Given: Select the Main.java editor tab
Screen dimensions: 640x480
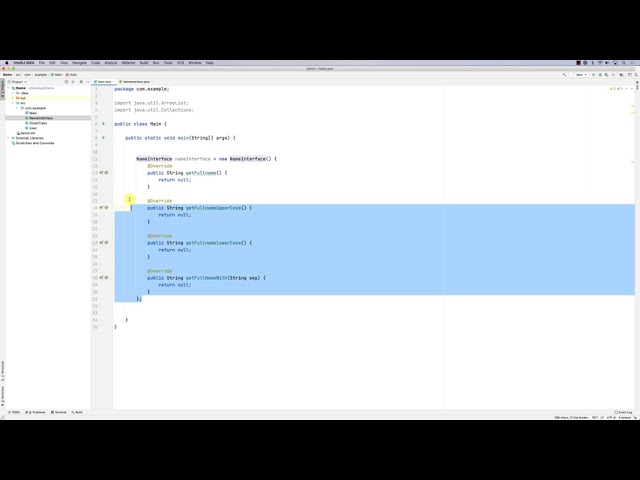Looking at the screenshot, I should click(x=104, y=82).
